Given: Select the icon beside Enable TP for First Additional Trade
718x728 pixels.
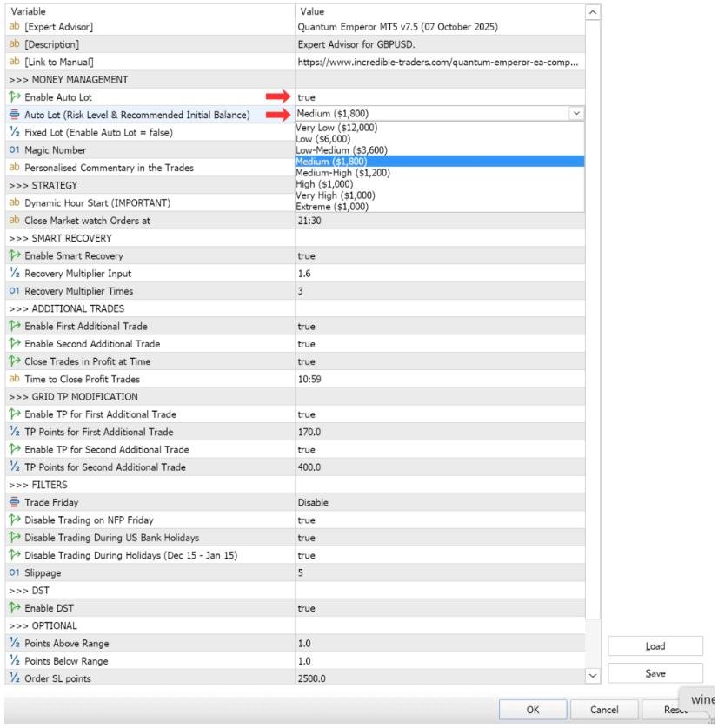Looking at the screenshot, I should click(x=15, y=414).
